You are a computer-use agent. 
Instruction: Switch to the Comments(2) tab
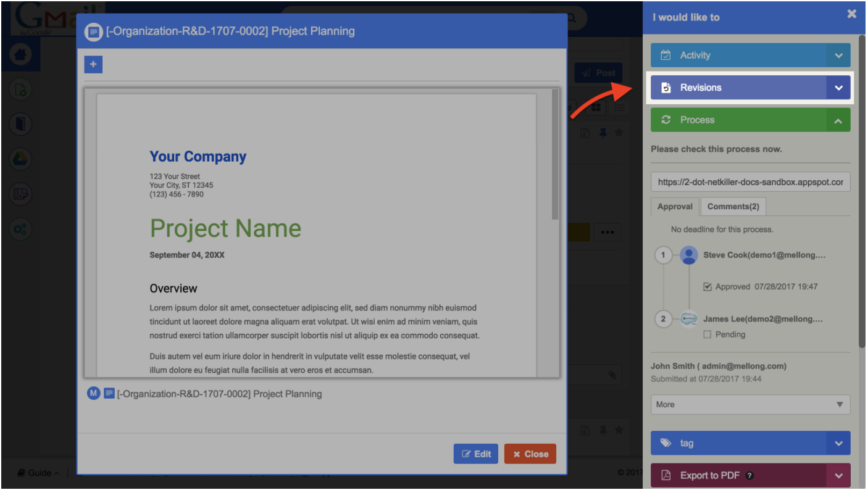coord(733,207)
